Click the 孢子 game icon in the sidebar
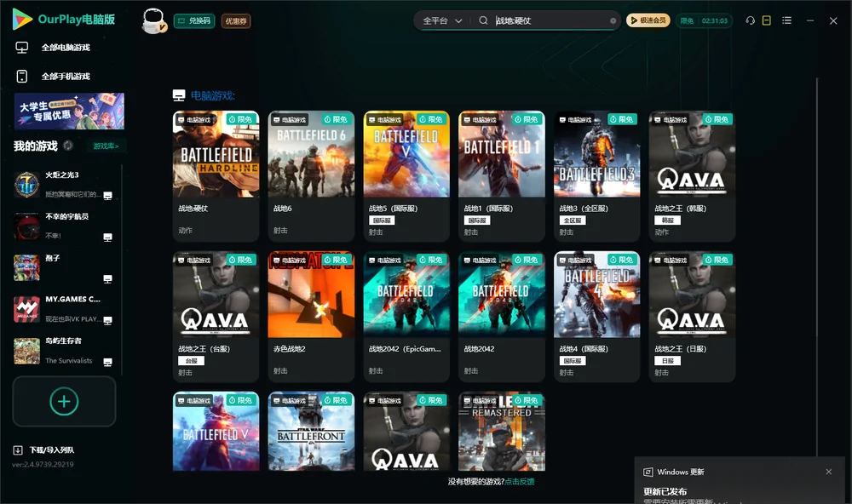Image resolution: width=852 pixels, height=504 pixels. click(26, 267)
